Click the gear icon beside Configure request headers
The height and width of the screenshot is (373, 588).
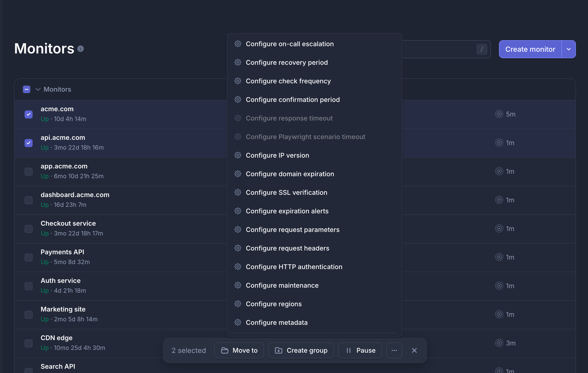pyautogui.click(x=238, y=248)
